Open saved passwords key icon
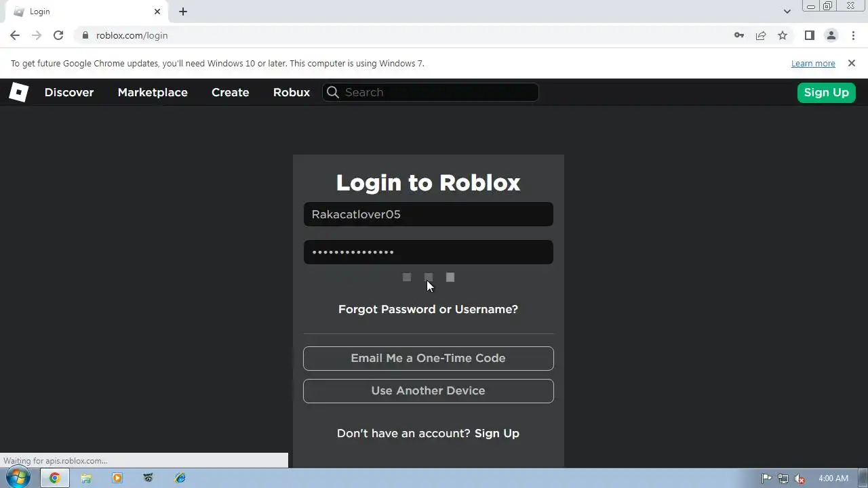 click(x=739, y=35)
